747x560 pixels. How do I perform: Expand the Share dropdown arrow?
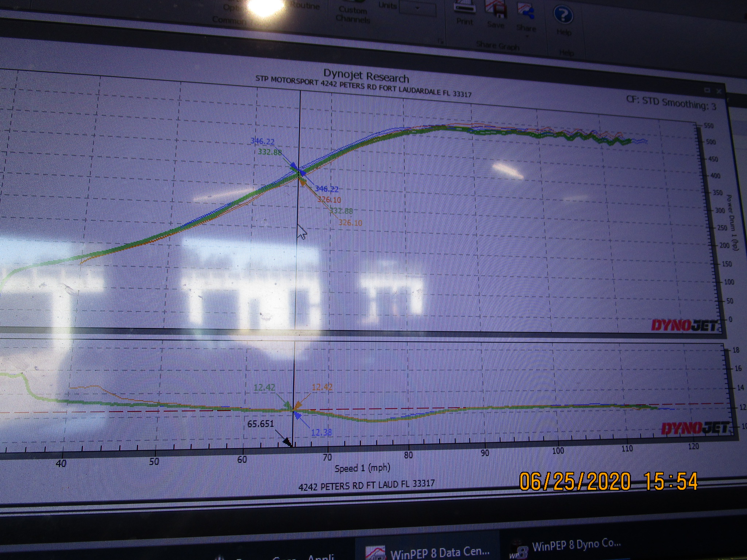[527, 36]
